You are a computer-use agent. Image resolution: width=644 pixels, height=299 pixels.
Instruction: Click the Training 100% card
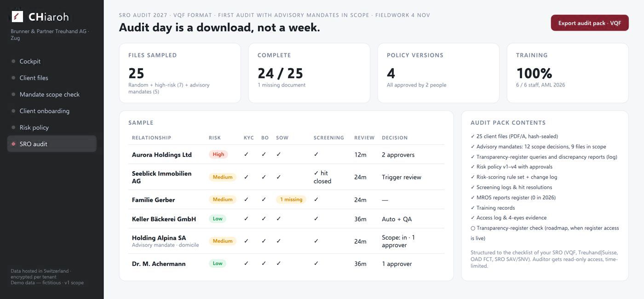point(568,73)
